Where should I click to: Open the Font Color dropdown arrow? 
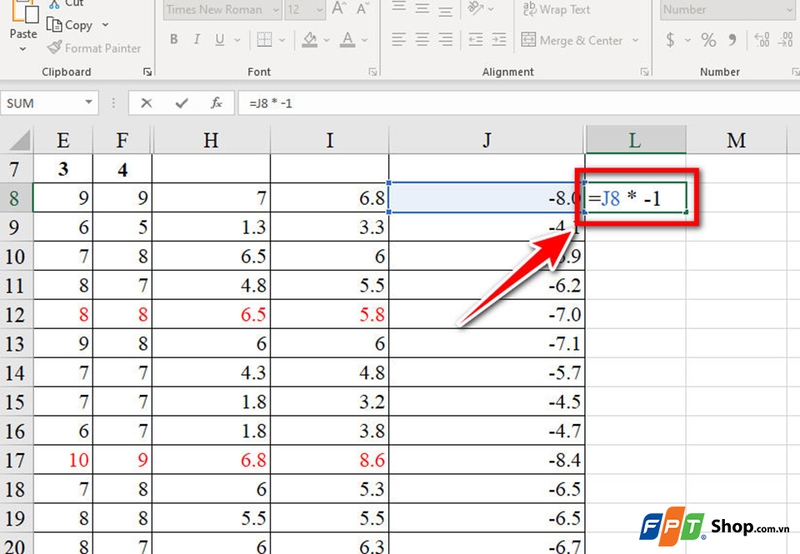(365, 40)
